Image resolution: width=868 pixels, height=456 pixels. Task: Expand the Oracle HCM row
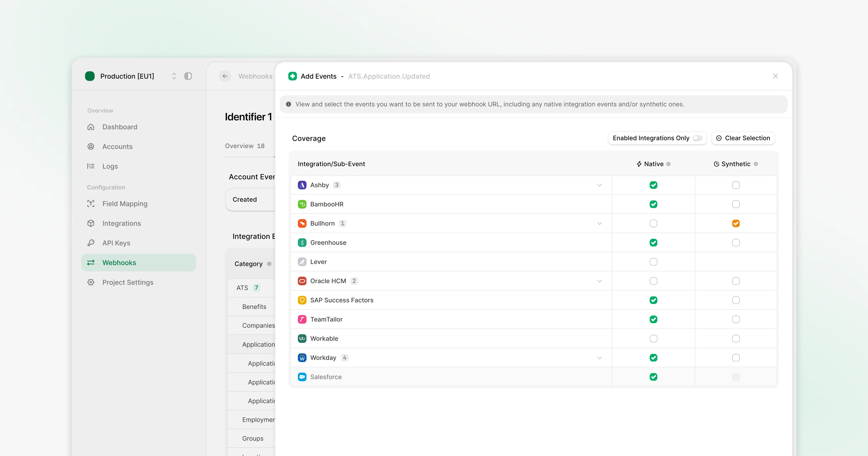tap(599, 281)
